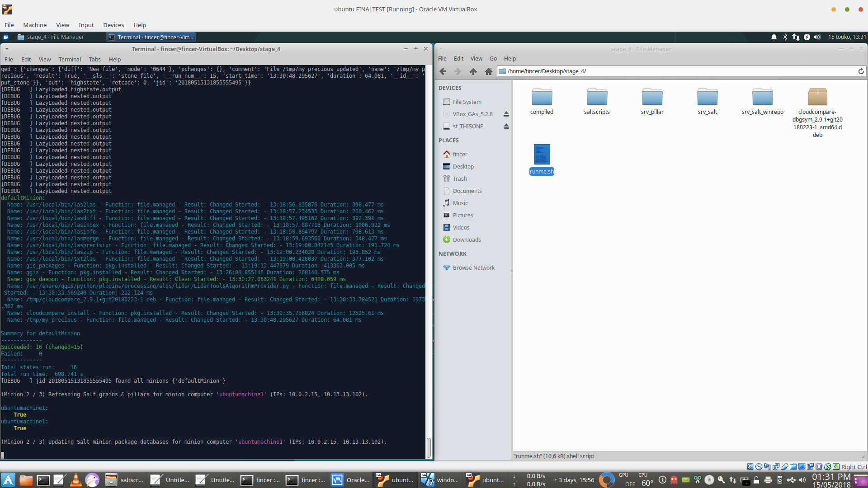The width and height of the screenshot is (868, 488).
Task: Click the location path input field
Action: [678, 71]
